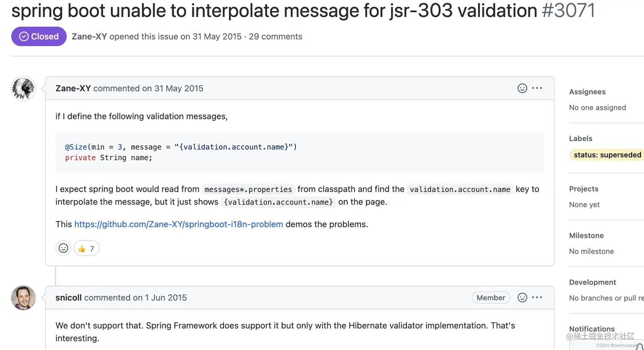Image resolution: width=644 pixels, height=350 pixels.
Task: Click the Labels sidebar heading
Action: [x=581, y=139]
